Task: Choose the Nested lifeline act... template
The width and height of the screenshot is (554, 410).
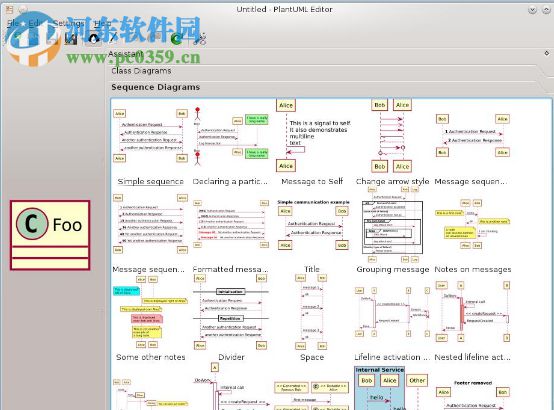Action: [x=472, y=321]
